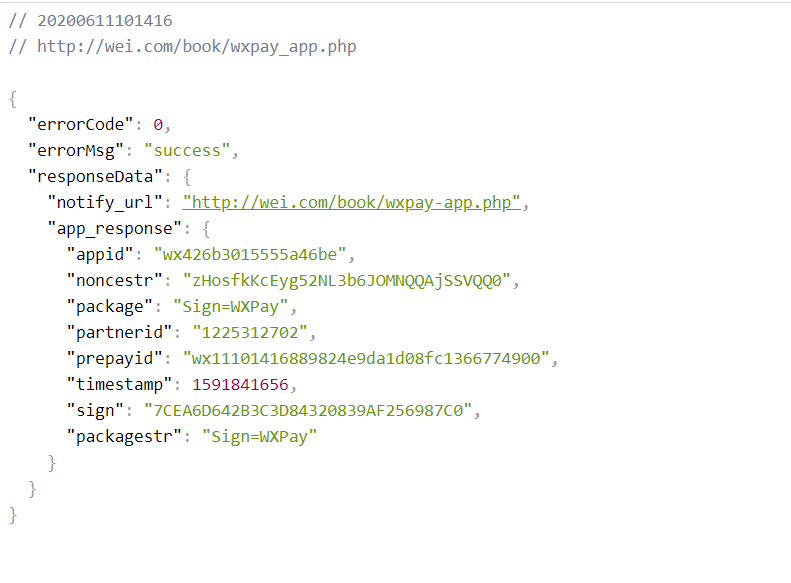791x583 pixels.
Task: Select the "prepayid" key
Action: (x=115, y=359)
